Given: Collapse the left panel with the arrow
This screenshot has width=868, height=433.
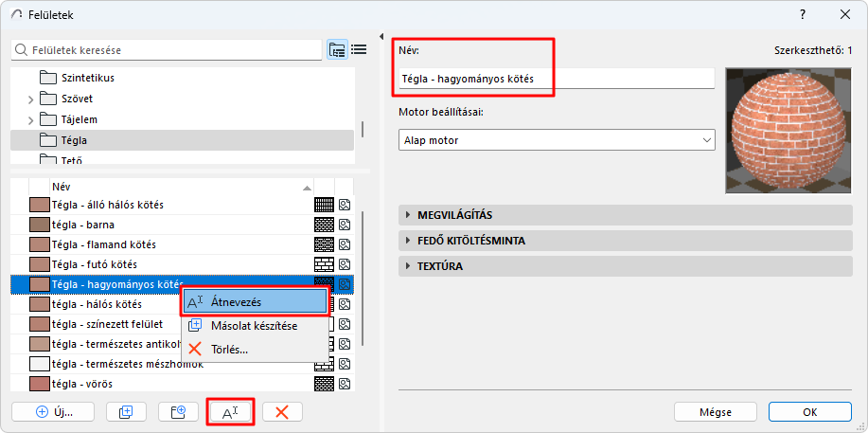Looking at the screenshot, I should click(x=381, y=37).
